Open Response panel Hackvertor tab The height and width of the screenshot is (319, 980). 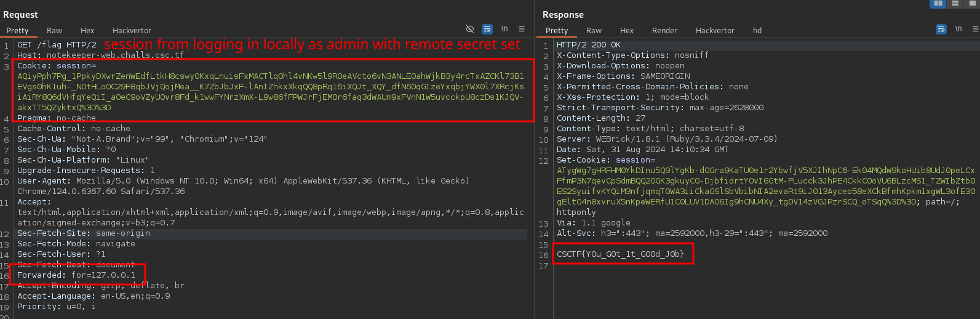click(x=715, y=30)
